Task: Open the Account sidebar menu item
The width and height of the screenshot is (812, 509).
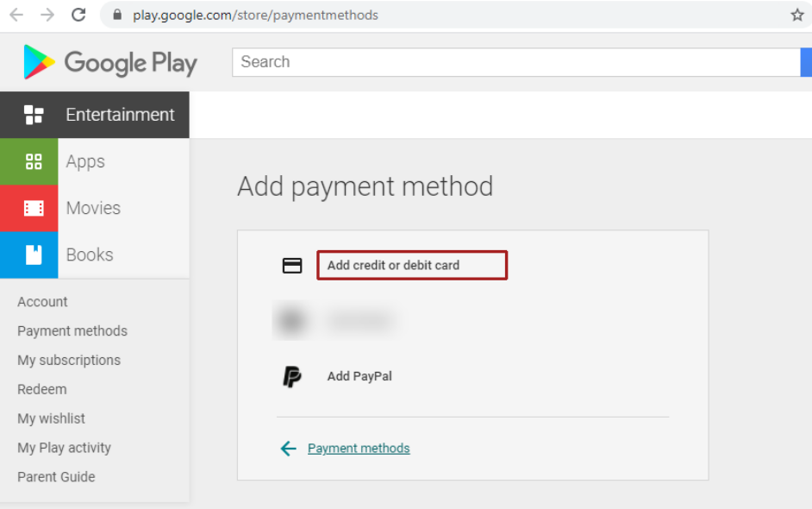Action: pos(42,301)
